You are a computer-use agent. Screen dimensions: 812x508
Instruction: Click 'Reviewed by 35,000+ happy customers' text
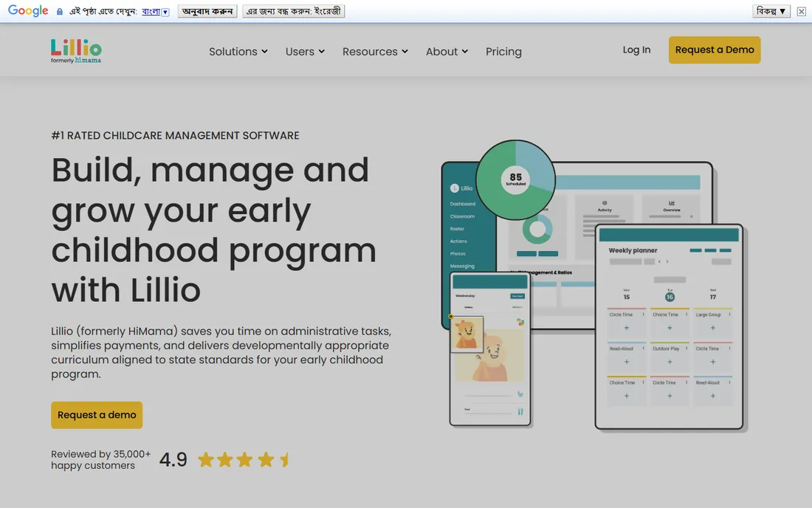click(100, 460)
